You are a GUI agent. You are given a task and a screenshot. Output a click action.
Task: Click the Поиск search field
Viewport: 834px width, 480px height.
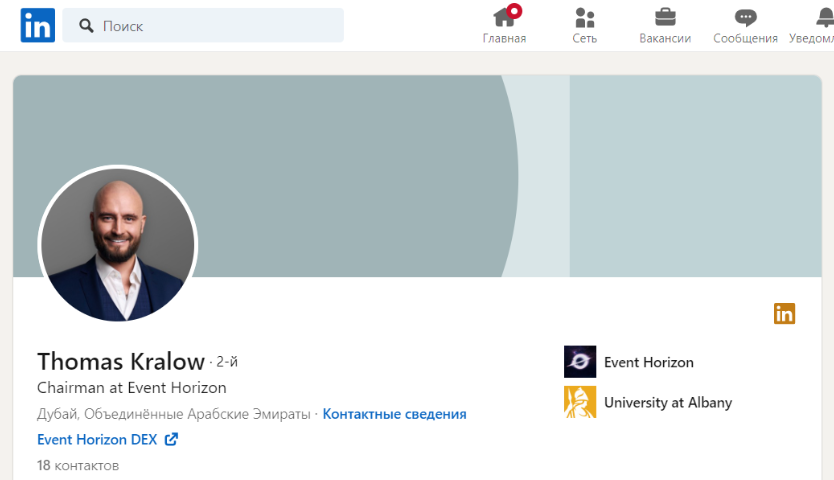tap(203, 25)
